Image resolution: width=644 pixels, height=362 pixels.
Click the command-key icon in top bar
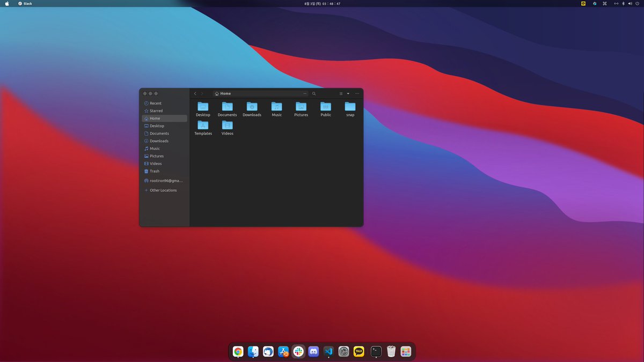605,3
